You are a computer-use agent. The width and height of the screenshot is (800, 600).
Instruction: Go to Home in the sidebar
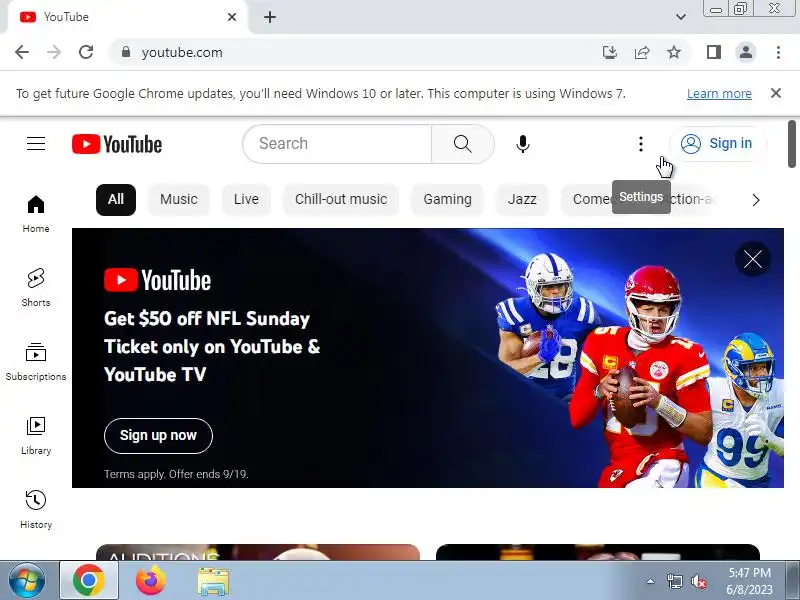pos(36,214)
